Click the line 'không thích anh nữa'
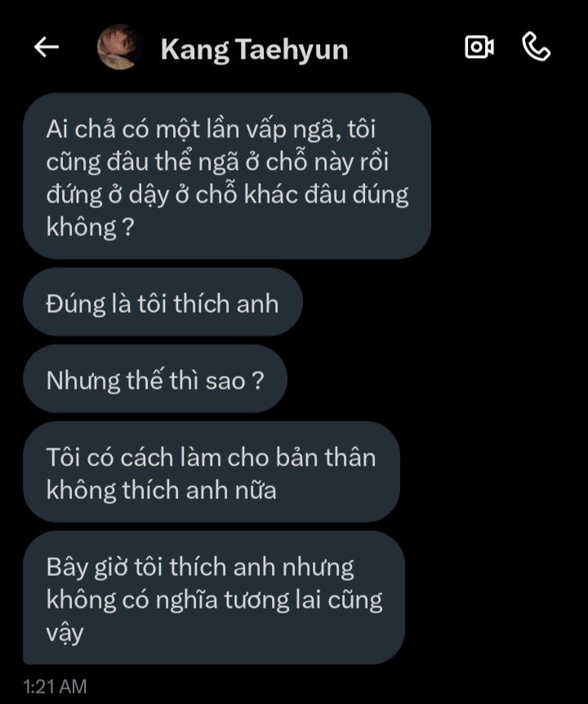 click(161, 490)
